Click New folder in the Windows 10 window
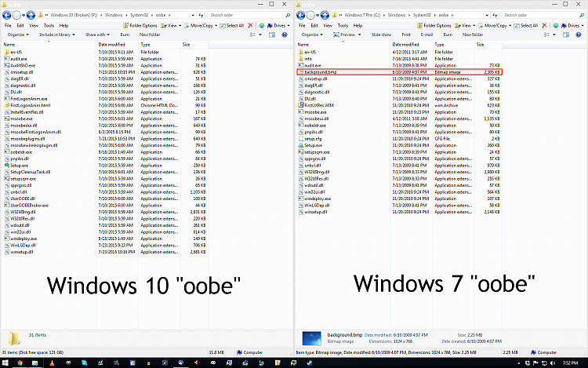 [x=150, y=35]
